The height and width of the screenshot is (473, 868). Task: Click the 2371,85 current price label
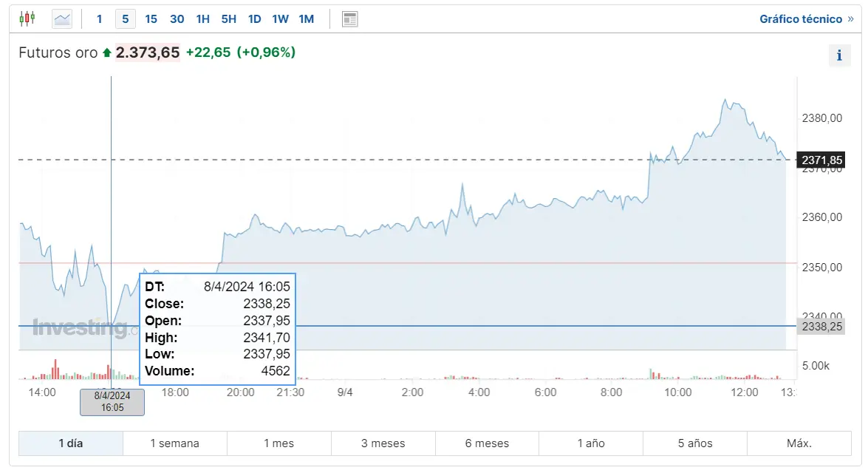coord(821,160)
